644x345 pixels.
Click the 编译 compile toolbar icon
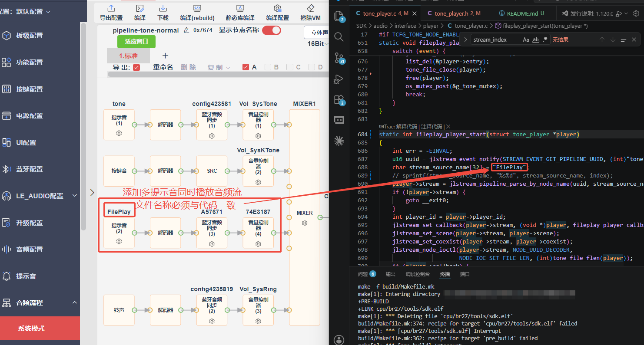140,8
